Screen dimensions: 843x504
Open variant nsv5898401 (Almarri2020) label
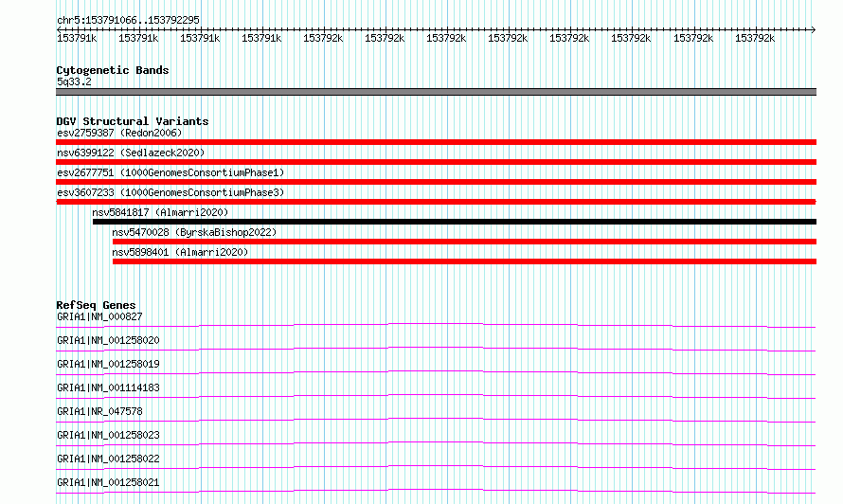(180, 252)
